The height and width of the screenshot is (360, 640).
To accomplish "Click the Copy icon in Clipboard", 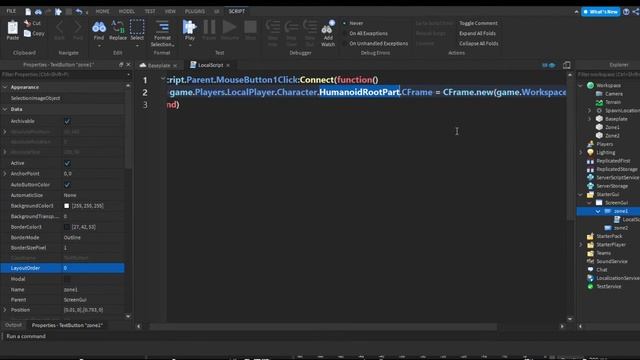I will [27, 33].
